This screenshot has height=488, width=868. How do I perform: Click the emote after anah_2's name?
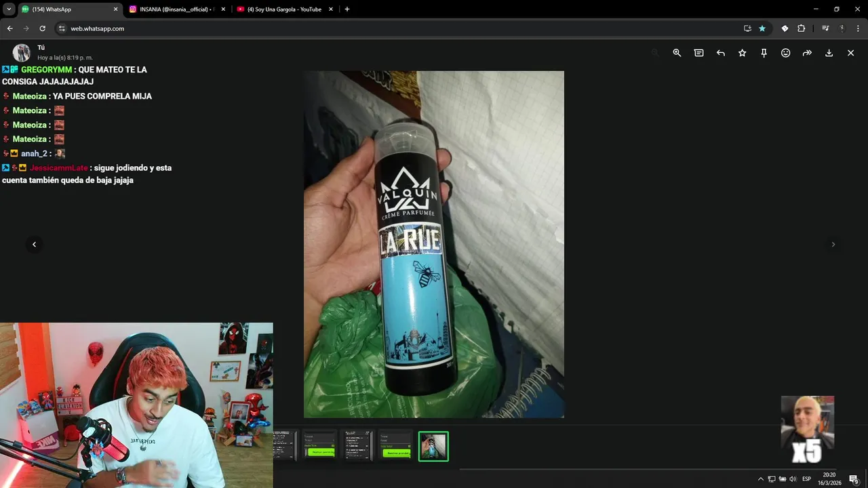[60, 153]
